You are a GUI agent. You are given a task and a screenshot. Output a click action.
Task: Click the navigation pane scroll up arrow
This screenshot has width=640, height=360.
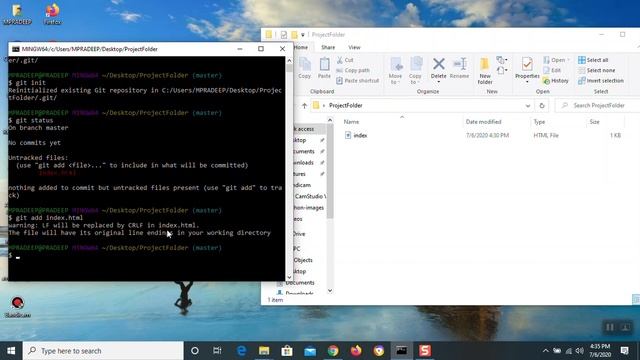point(330,120)
